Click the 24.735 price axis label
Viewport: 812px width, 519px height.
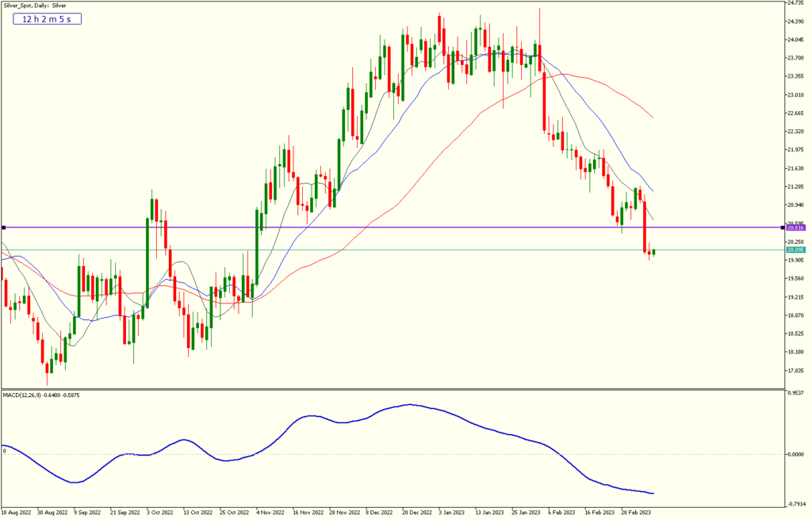[795, 3]
